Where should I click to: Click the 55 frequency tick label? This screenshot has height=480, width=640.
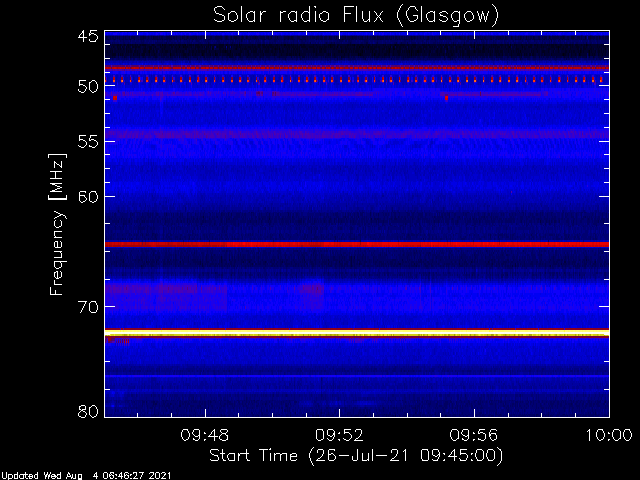88,142
